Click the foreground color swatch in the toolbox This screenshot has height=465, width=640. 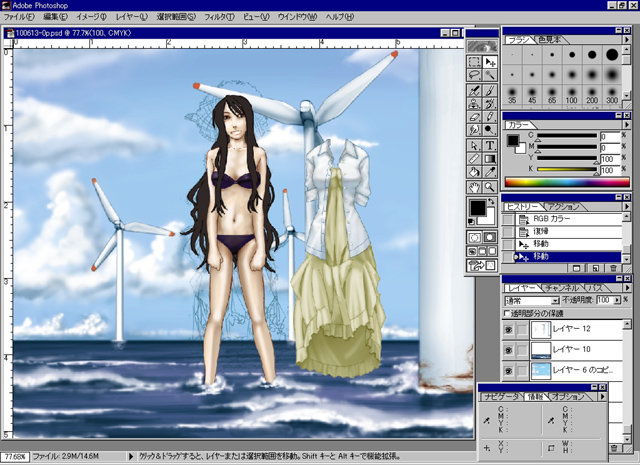(478, 207)
